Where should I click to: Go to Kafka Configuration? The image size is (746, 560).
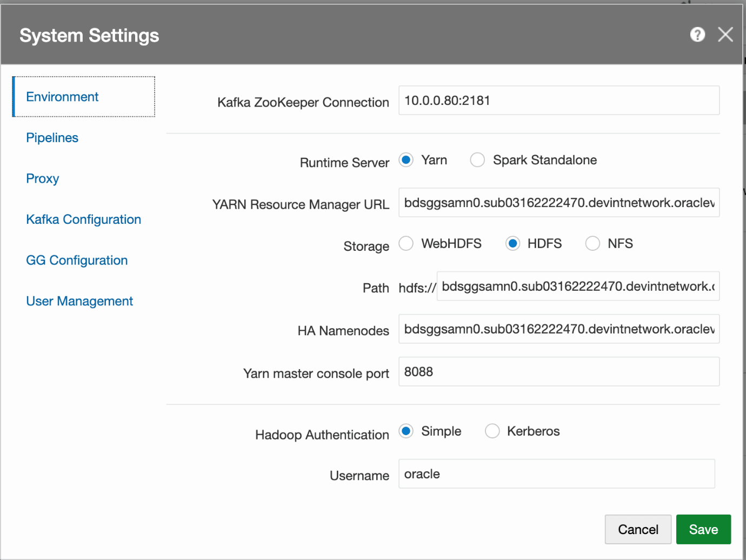point(83,219)
